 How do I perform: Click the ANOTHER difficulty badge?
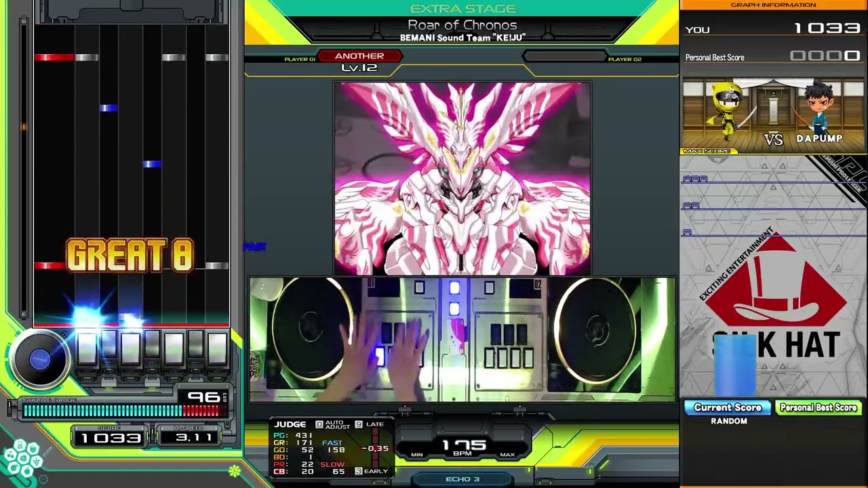pos(359,56)
